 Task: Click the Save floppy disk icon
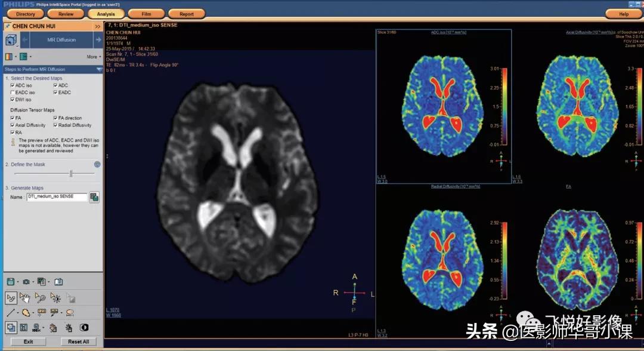(x=11, y=282)
